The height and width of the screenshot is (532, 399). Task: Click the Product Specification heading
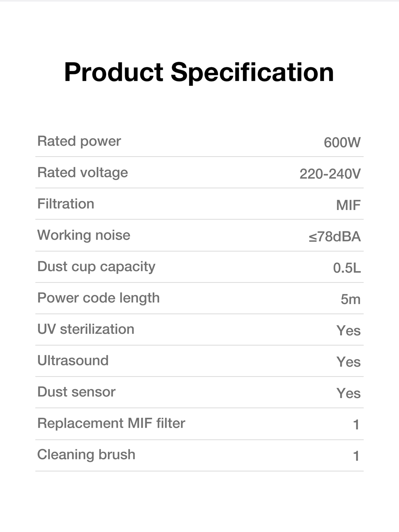[x=199, y=73]
